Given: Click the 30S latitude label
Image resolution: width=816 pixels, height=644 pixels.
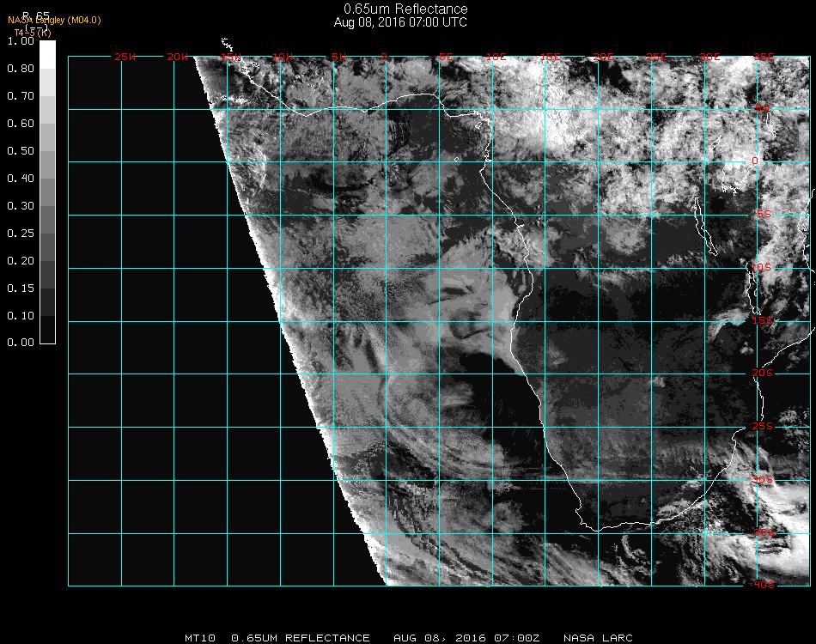Looking at the screenshot, I should pos(763,479).
